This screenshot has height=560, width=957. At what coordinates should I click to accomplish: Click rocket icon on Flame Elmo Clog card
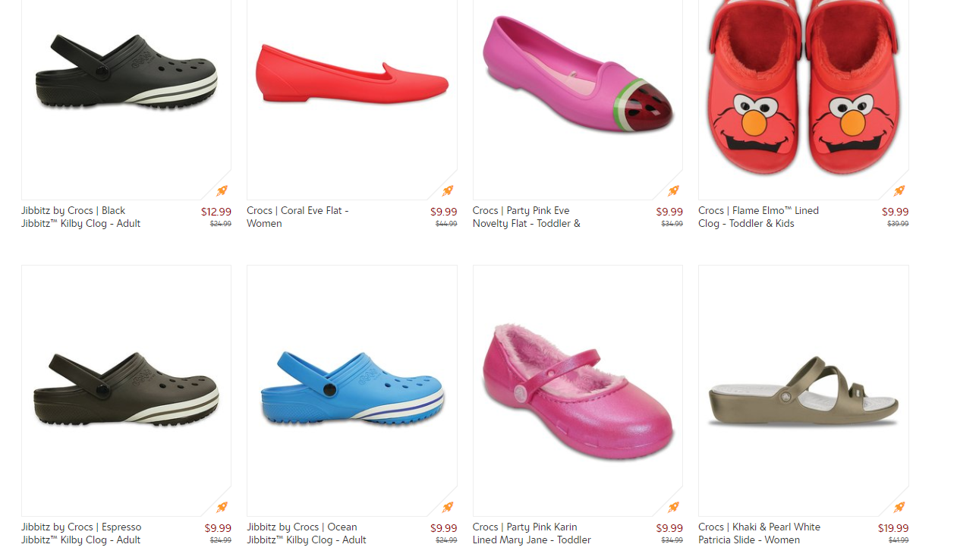point(899,190)
